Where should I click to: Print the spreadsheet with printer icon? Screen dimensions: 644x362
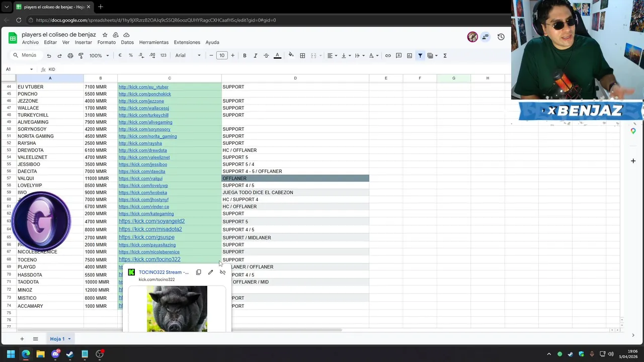[70, 56]
